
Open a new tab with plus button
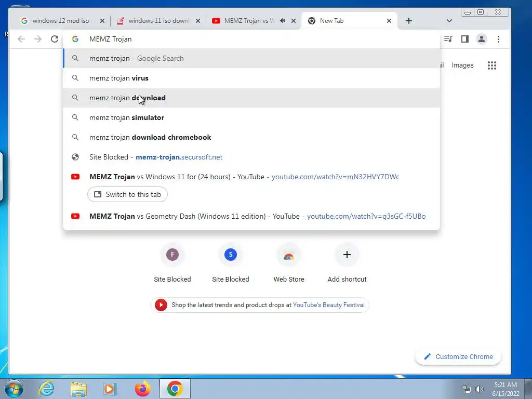click(409, 21)
